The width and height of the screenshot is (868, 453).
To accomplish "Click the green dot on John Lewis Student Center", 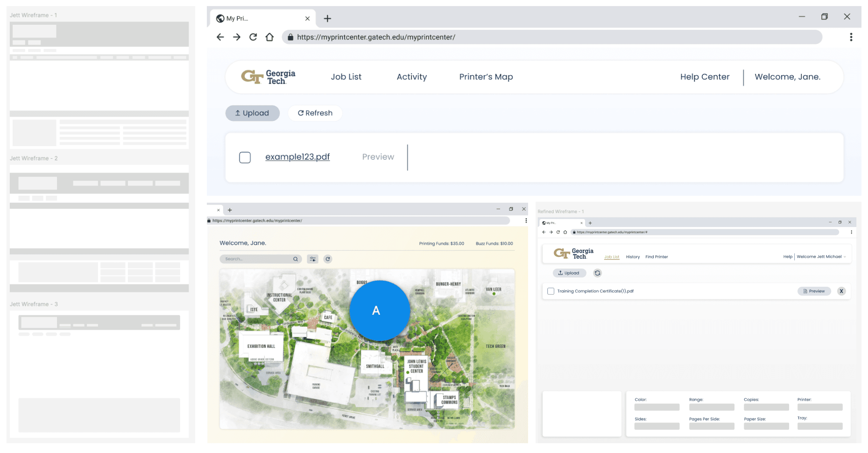I will (408, 372).
